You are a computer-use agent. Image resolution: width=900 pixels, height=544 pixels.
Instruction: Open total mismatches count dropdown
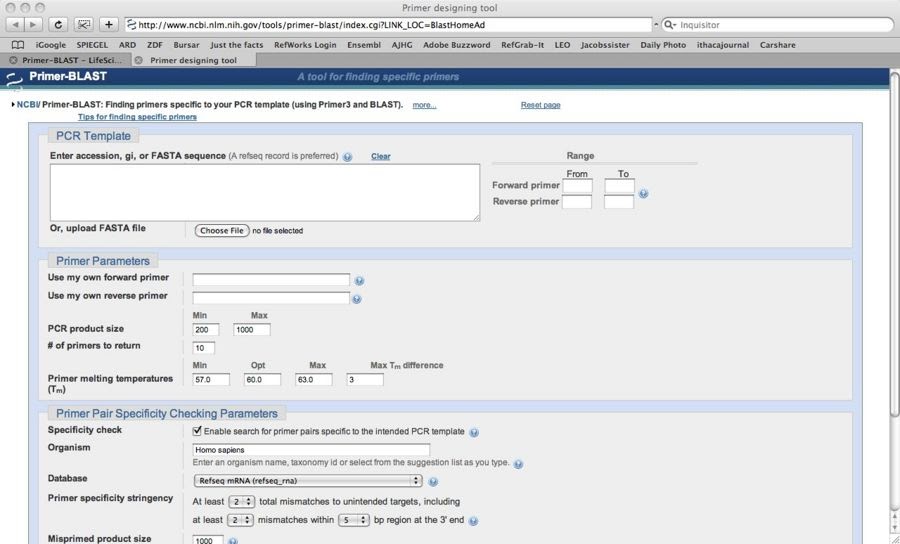coord(241,502)
